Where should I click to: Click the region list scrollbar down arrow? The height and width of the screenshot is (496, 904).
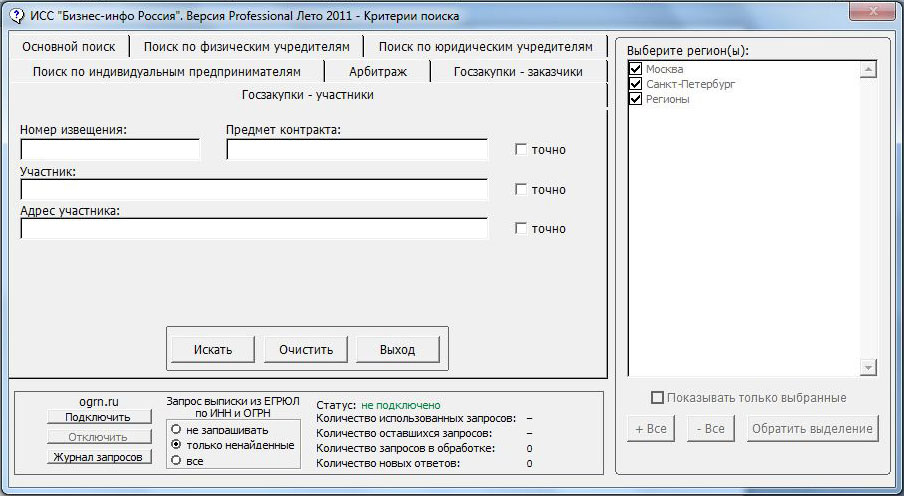tap(868, 369)
